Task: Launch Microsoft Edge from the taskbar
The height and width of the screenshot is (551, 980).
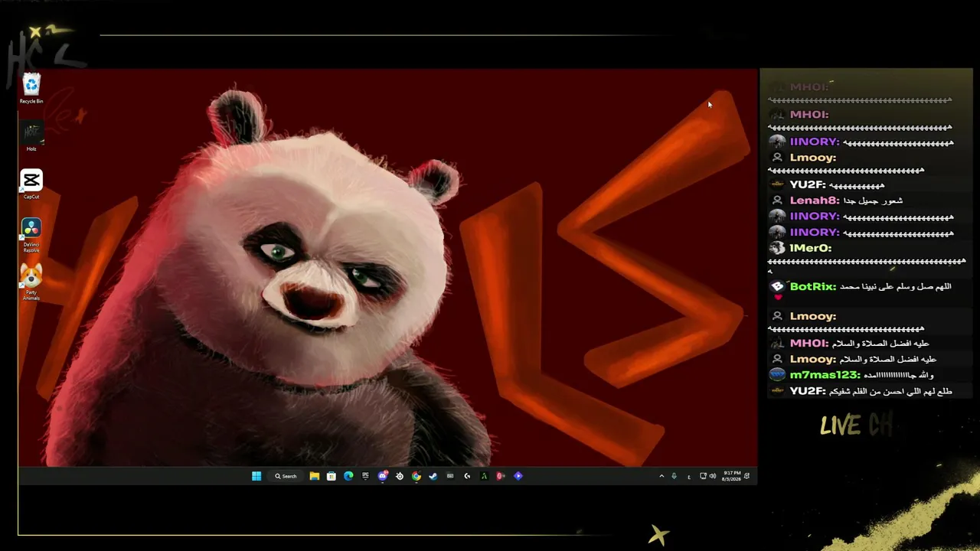Action: click(x=348, y=476)
